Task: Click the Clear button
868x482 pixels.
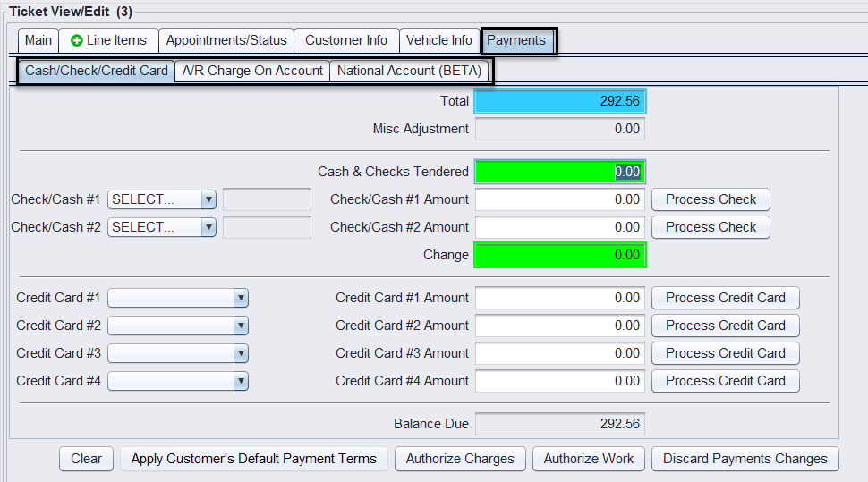Action: coord(86,459)
